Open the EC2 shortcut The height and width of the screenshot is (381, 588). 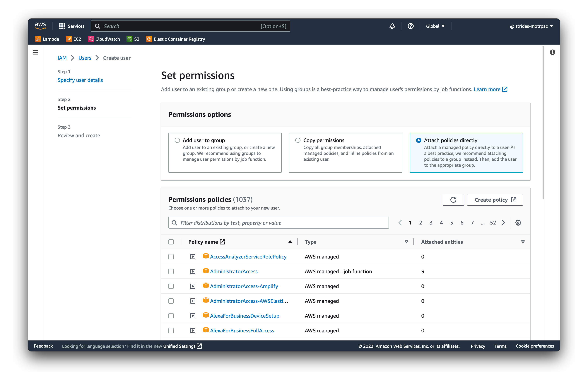(x=73, y=39)
